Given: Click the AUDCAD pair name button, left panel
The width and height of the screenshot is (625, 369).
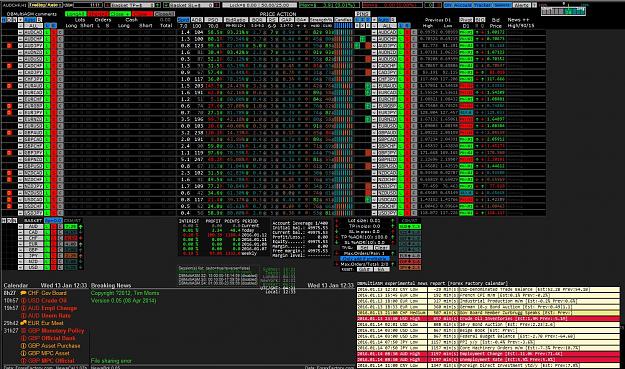Looking at the screenshot, I should (x=33, y=32).
